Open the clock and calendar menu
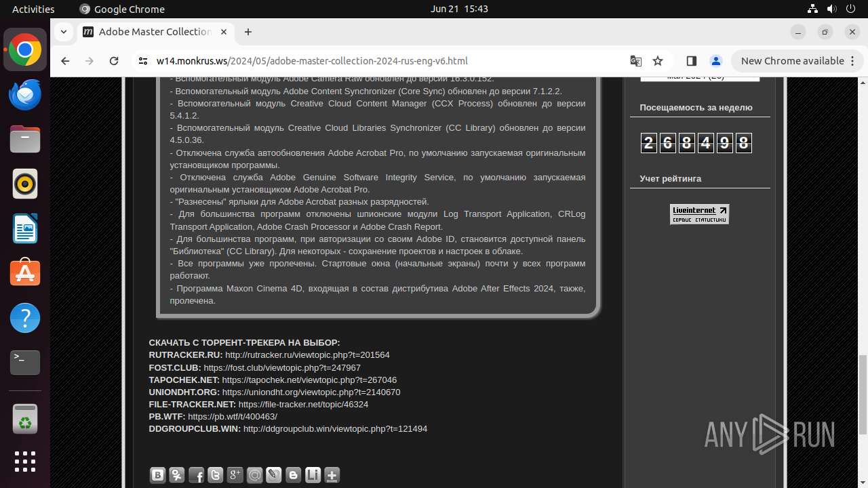Screen dimensions: 868x488 pos(459,9)
